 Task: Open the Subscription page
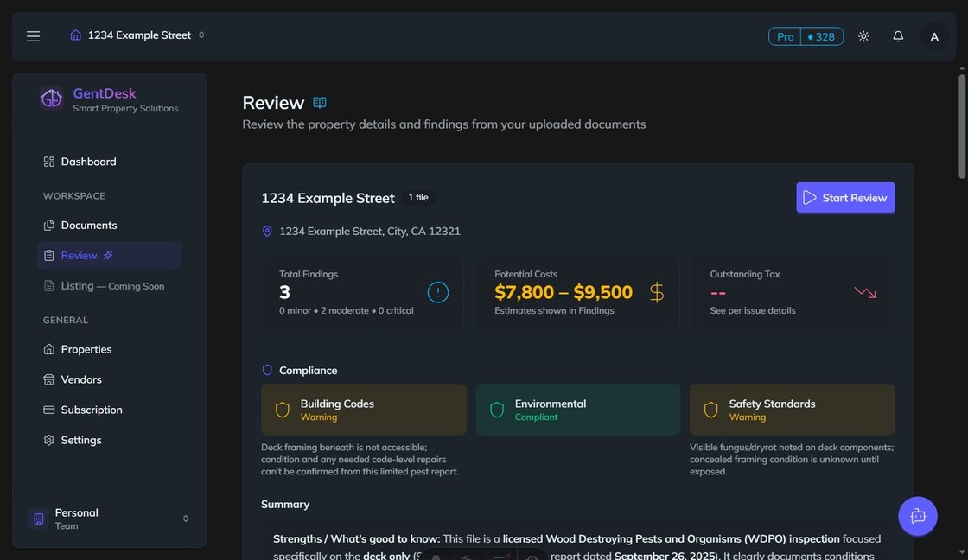[91, 410]
